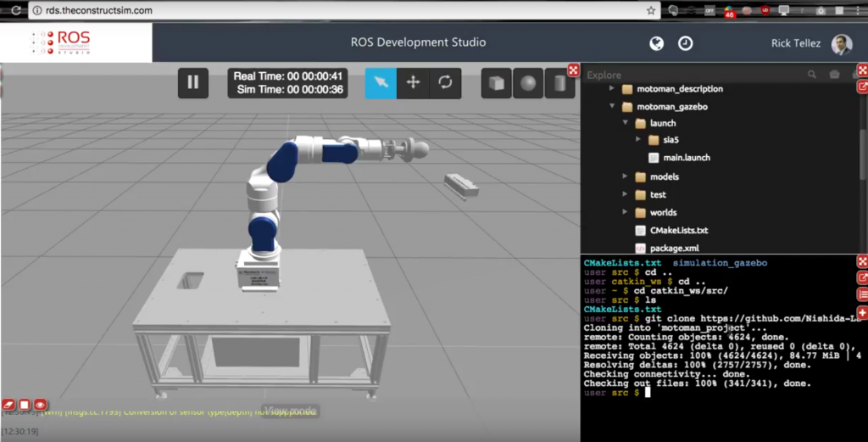Pause the Gazebo simulation
The height and width of the screenshot is (442, 868).
tap(192, 82)
